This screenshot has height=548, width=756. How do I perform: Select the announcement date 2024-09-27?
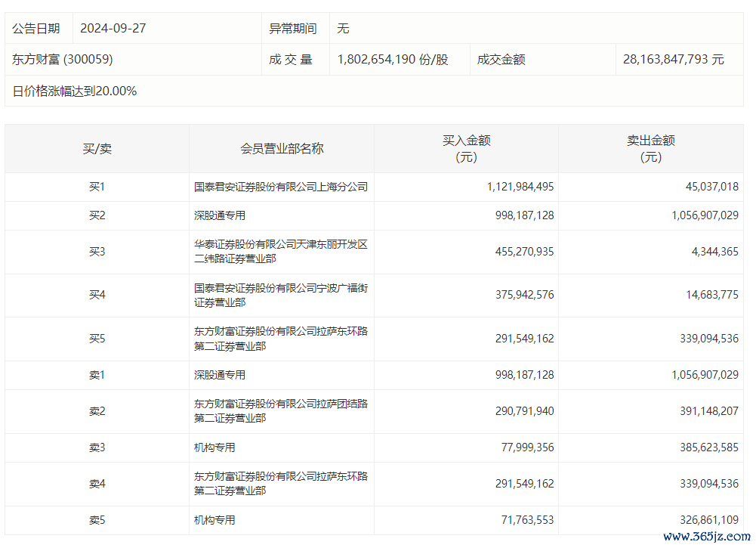[x=113, y=29]
